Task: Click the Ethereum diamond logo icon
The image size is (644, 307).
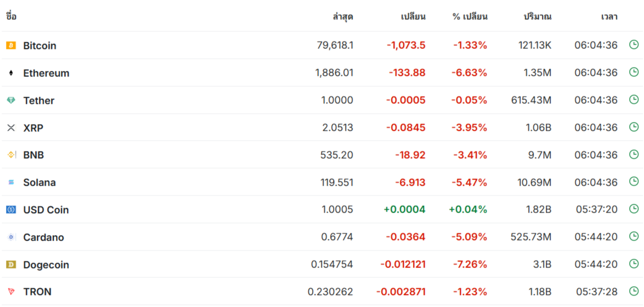Action: [11, 73]
